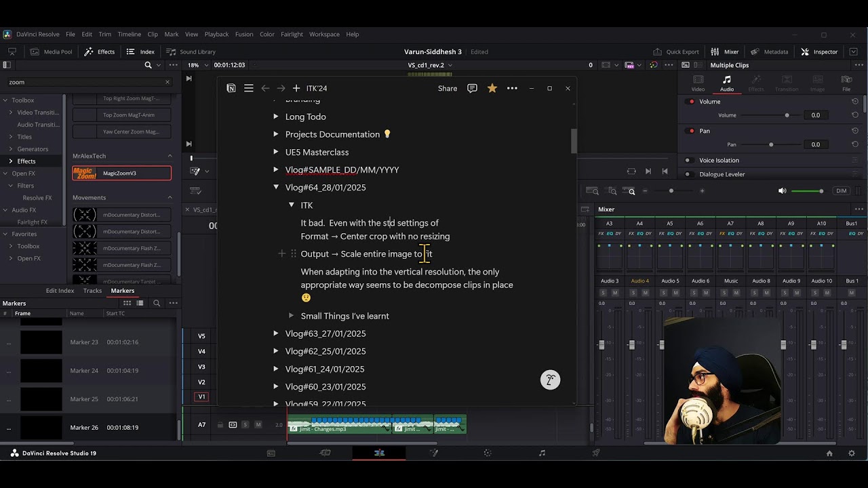Toggle the Inspector panel

819,52
